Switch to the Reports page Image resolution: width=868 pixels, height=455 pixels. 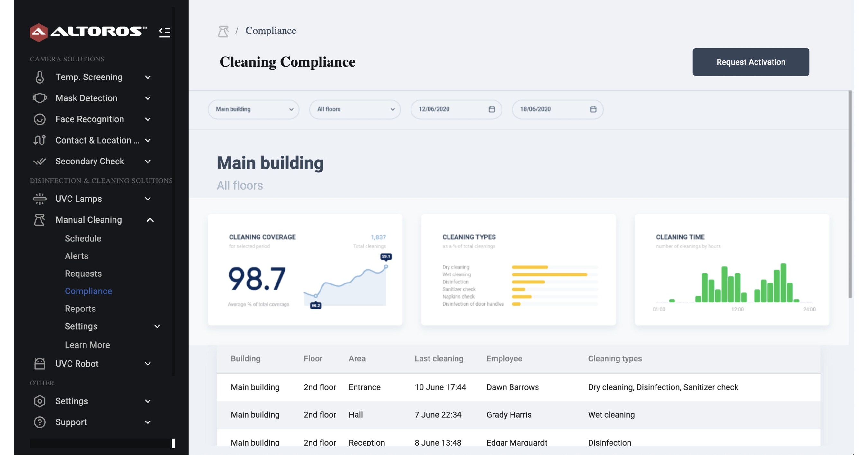[80, 308]
